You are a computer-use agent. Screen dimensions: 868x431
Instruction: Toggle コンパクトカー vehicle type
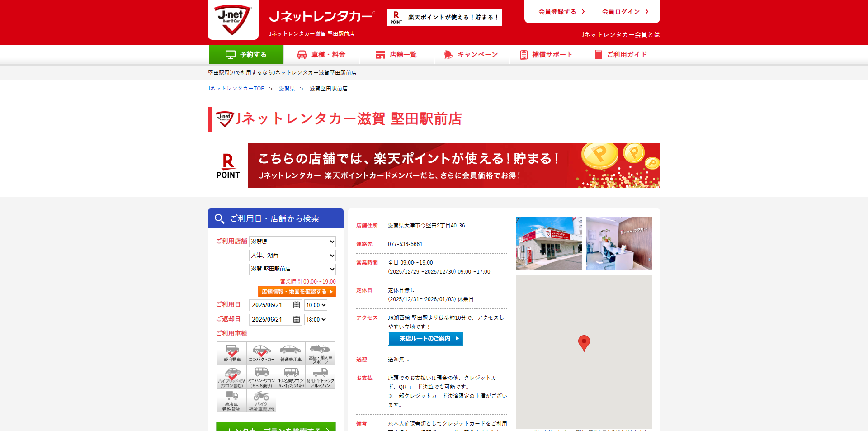point(261,353)
